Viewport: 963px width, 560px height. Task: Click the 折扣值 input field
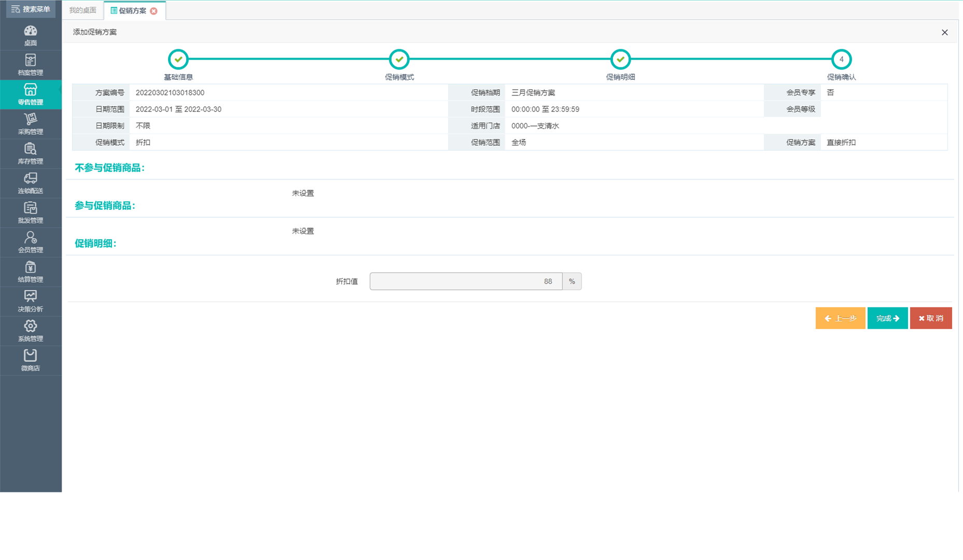[466, 281]
